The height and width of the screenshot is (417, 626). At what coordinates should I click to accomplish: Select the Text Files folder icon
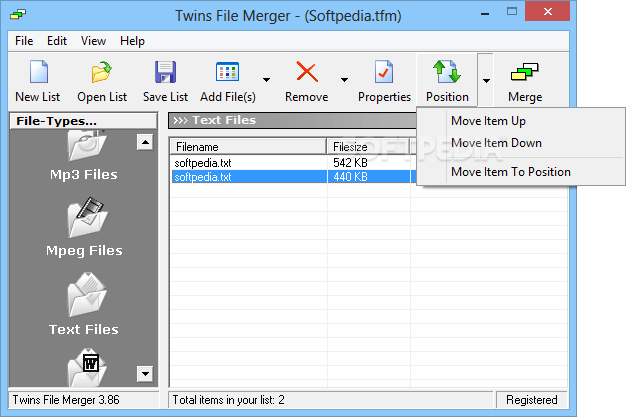pyautogui.click(x=87, y=294)
